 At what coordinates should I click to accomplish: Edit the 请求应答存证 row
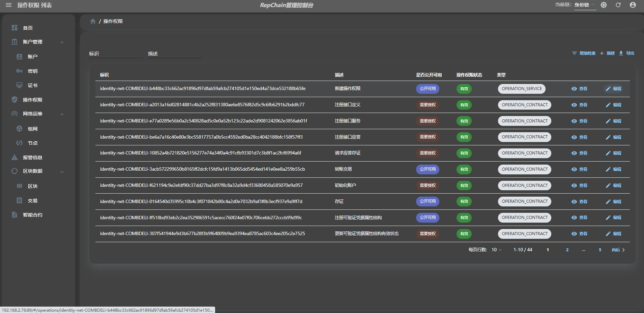[x=613, y=153]
